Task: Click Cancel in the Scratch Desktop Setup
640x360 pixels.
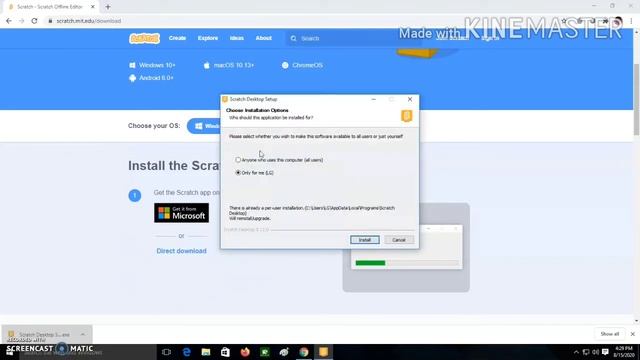Action: click(x=399, y=240)
